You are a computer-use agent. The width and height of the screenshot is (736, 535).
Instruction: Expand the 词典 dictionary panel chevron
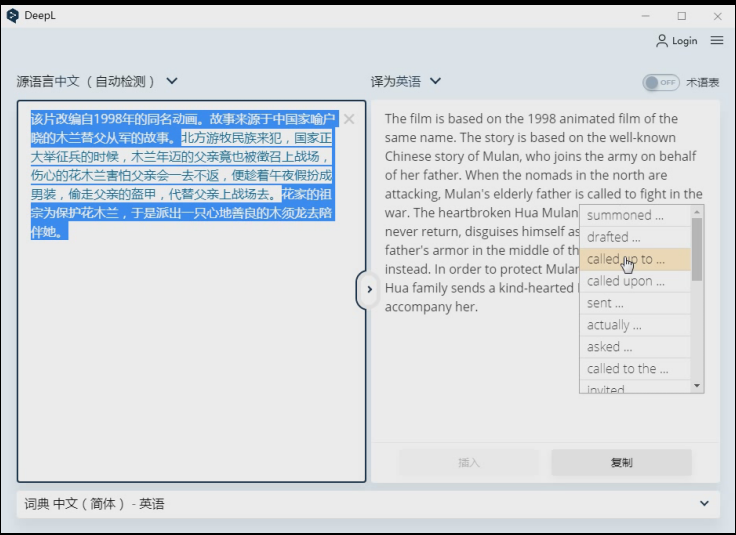tap(704, 504)
